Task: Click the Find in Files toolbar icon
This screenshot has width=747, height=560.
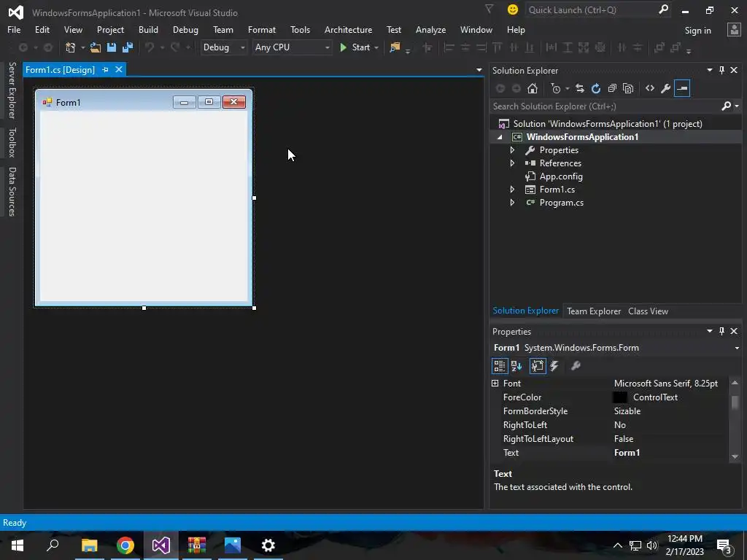Action: [395, 47]
